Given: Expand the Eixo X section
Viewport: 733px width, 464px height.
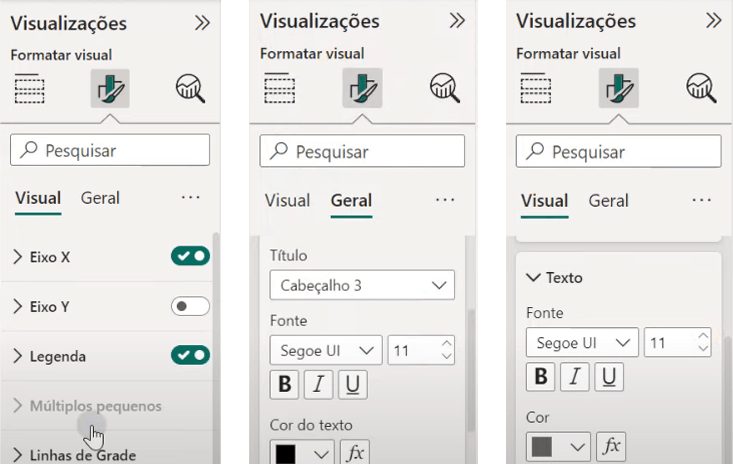Looking at the screenshot, I should tap(18, 257).
